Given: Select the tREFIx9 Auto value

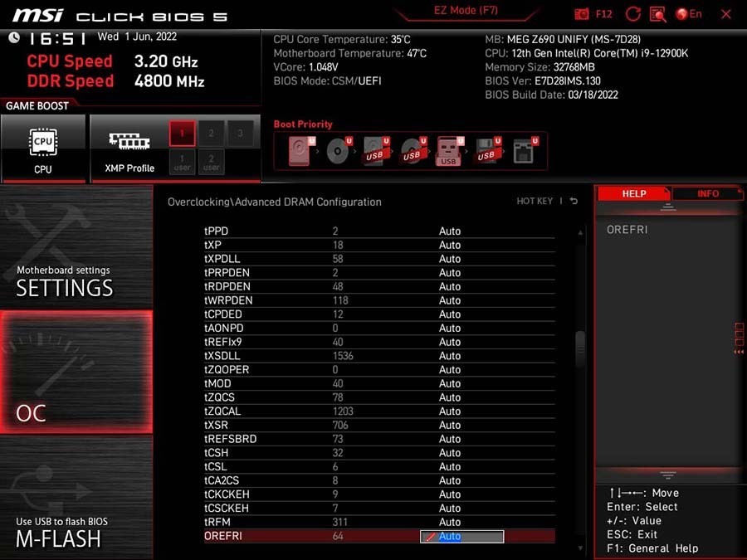Looking at the screenshot, I should tap(449, 342).
